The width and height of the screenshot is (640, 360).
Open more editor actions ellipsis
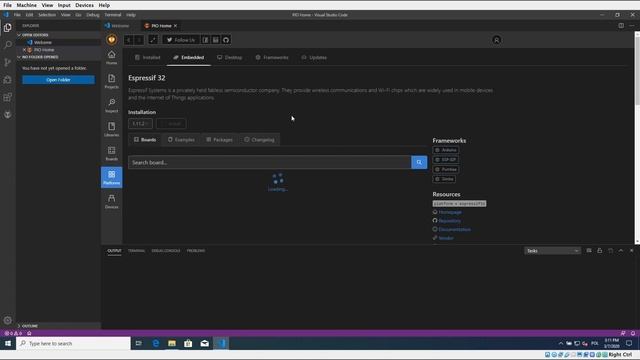[632, 25]
